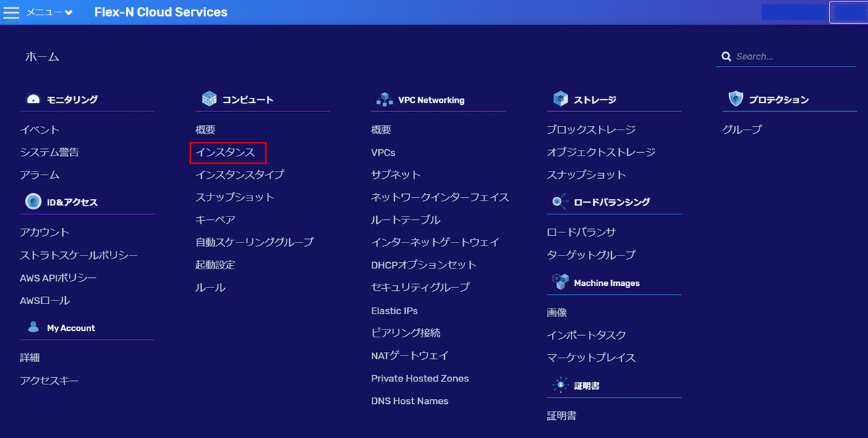Open AWSロール
This screenshot has width=868, height=438.
pos(45,300)
